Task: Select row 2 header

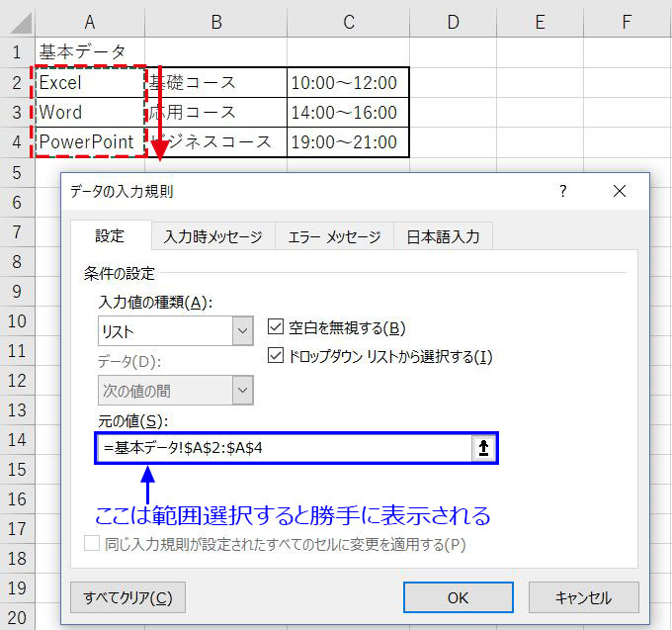Action: tap(17, 82)
